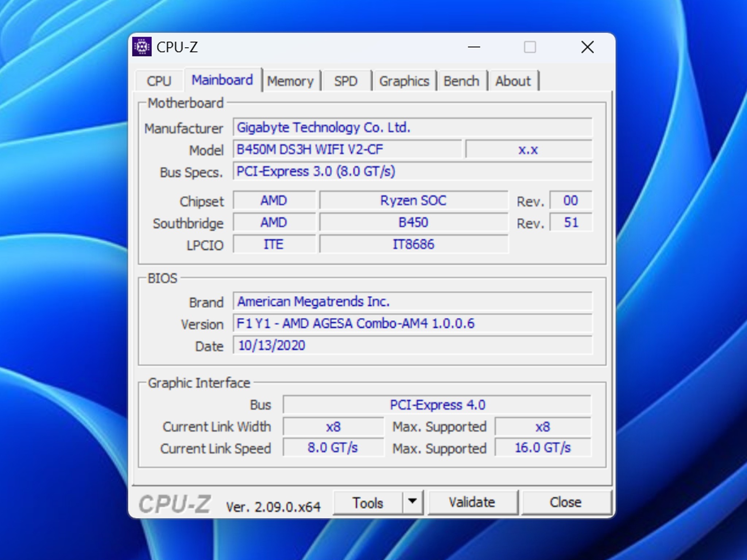Select the SPD tab
This screenshot has width=747, height=560.
coord(346,81)
